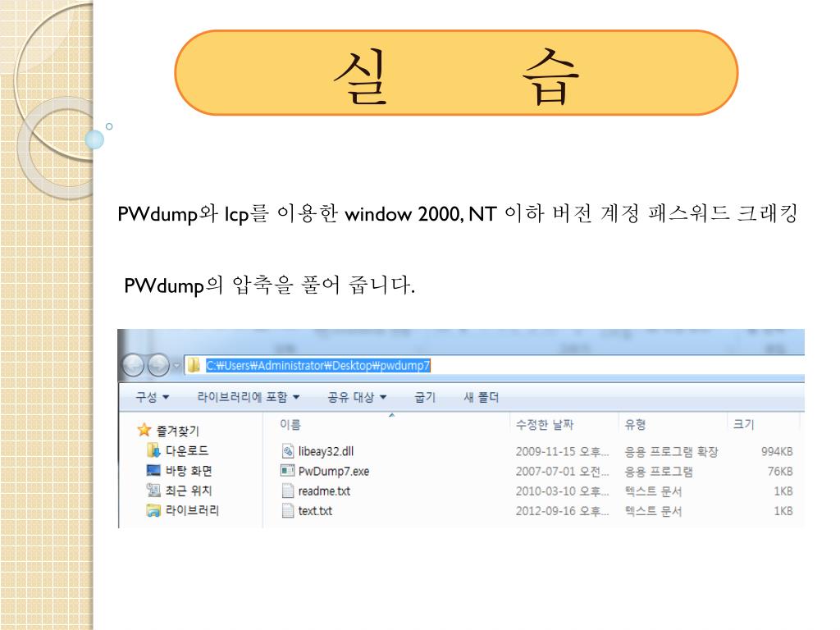Image resolution: width=840 pixels, height=630 pixels.
Task: Click the Explorer forward arrow button
Action: click(158, 366)
